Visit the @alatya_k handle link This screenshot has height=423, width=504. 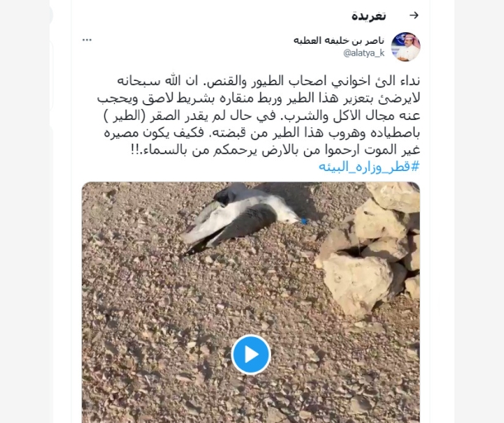point(364,53)
